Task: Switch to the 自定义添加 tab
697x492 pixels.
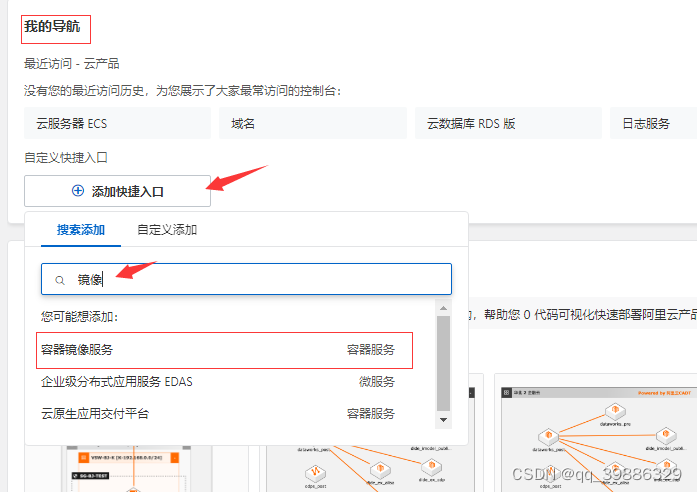Action: pos(167,230)
